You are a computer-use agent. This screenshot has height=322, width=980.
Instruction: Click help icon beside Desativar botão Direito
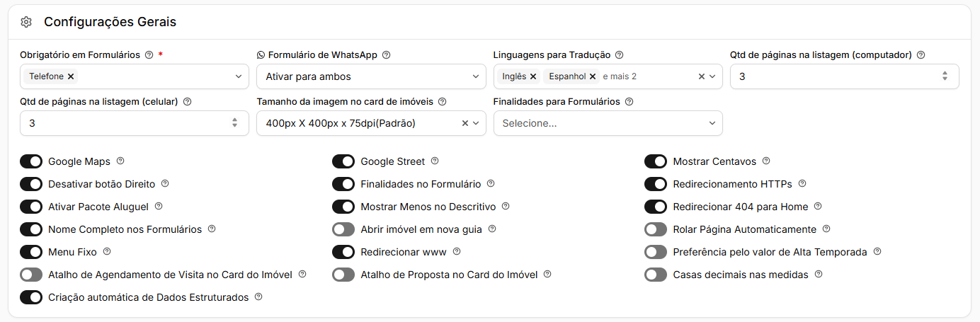pyautogui.click(x=165, y=184)
